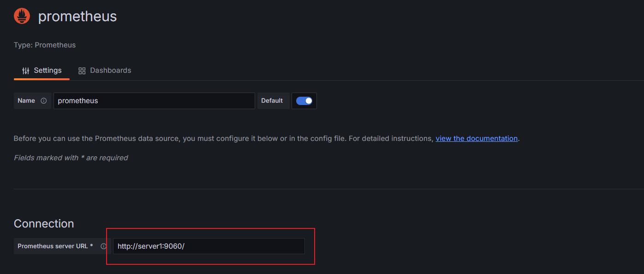
Task: Focus the Name input containing 'prometheus'
Action: tap(154, 101)
